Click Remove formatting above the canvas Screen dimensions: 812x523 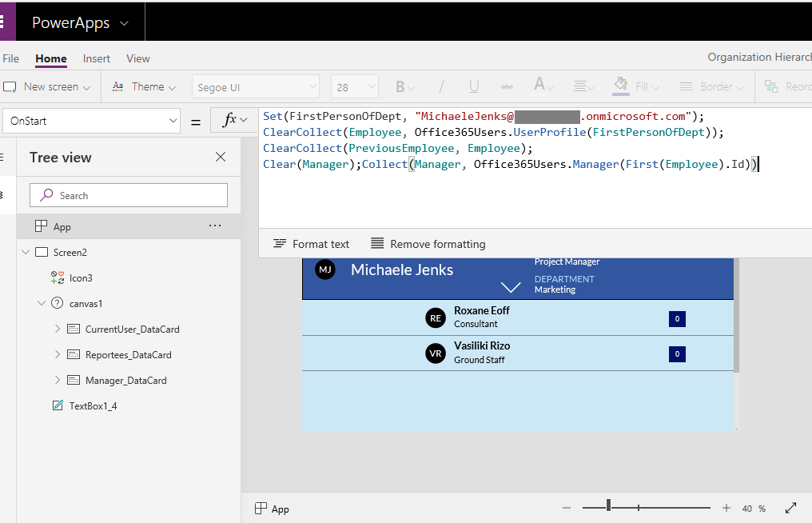pyautogui.click(x=428, y=243)
